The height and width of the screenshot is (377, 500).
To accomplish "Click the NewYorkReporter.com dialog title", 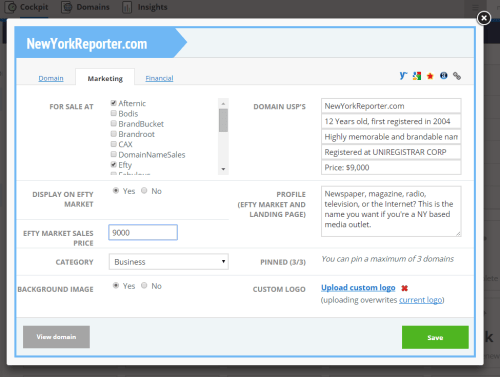I will point(87,44).
